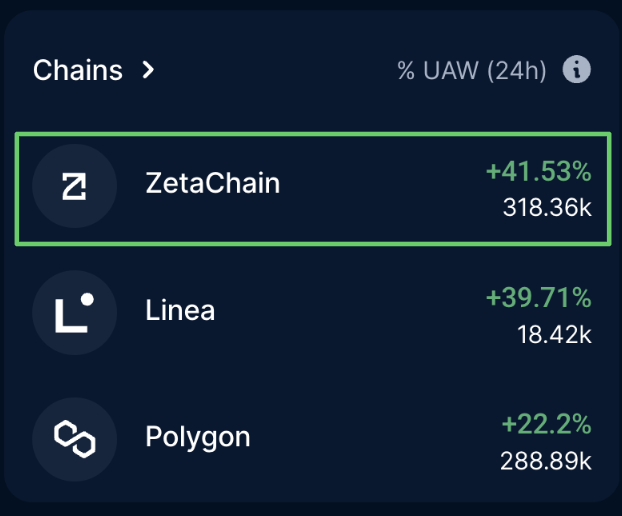This screenshot has height=516, width=622.
Task: Click ZetaChain's +41.53% change value
Action: tap(539, 171)
